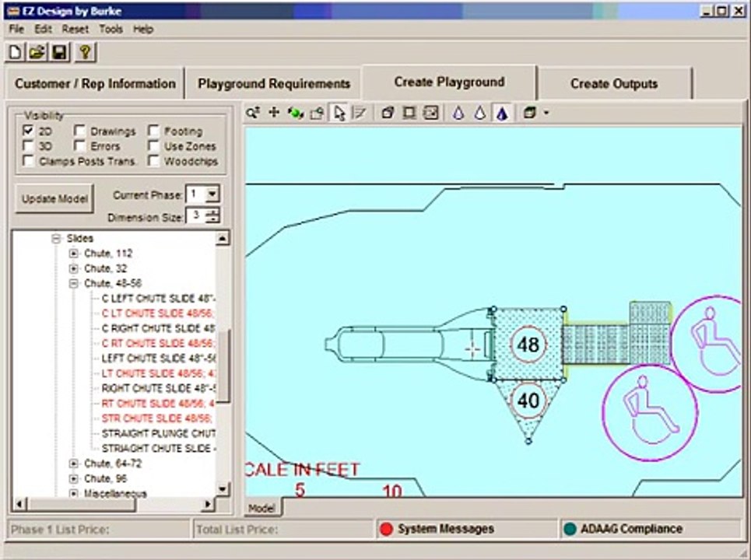Click tree horizontal scrollbar right arrow
751x560 pixels.
207,504
